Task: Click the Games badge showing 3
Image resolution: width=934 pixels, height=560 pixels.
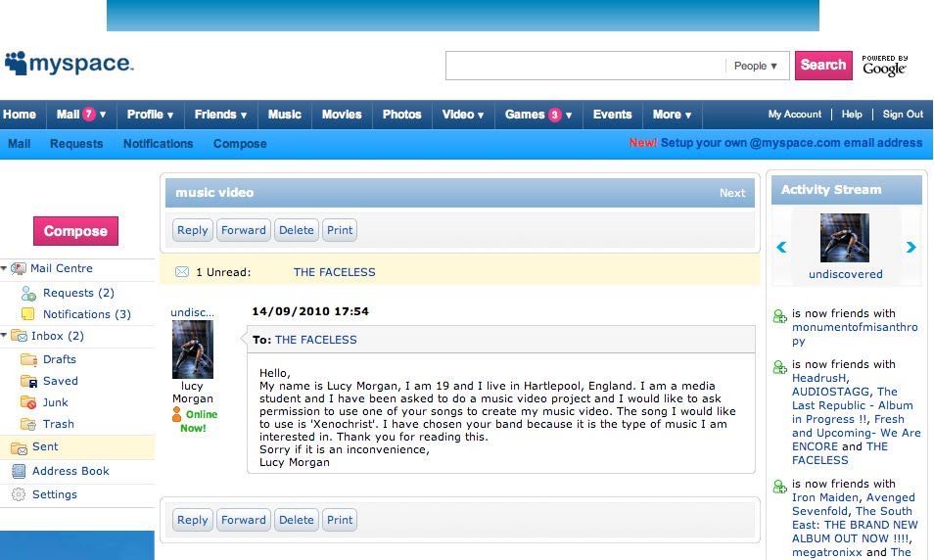Action: pos(554,115)
